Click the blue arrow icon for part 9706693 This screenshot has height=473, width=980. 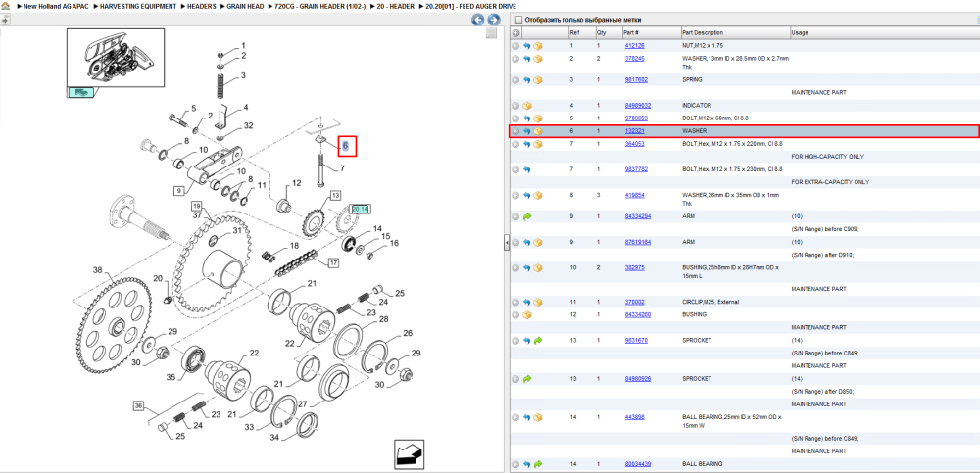(x=526, y=118)
